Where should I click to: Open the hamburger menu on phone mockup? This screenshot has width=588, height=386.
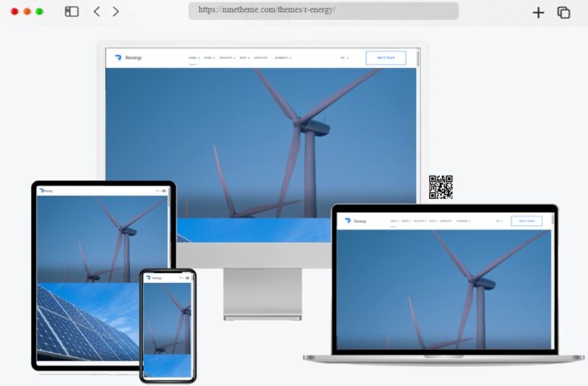(187, 277)
